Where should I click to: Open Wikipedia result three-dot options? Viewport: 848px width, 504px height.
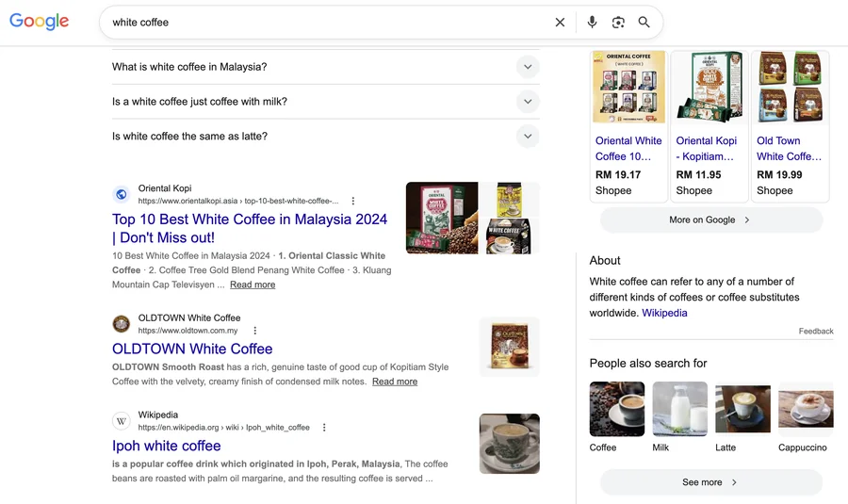(324, 427)
